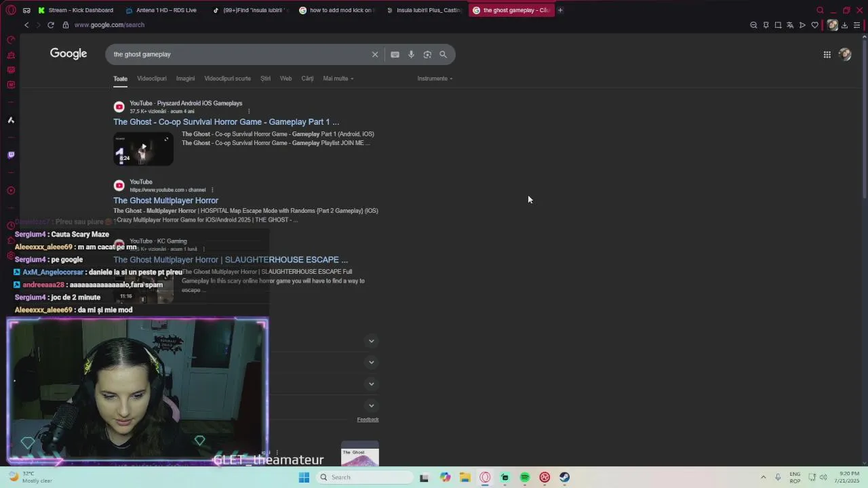This screenshot has height=488, width=868.
Task: Go to Google homepage via logo
Action: pyautogui.click(x=68, y=54)
